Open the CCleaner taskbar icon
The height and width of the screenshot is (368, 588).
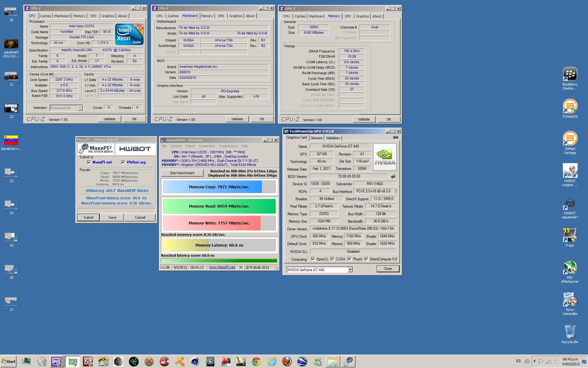point(164,362)
